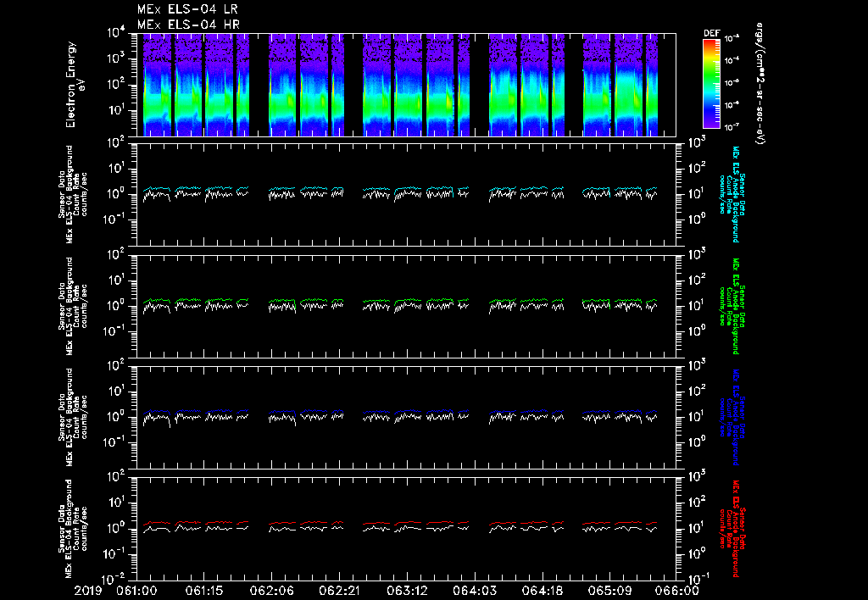Viewport: 868px width, 600px height.
Task: Select the "064:03" time axis label
Action: point(475,592)
